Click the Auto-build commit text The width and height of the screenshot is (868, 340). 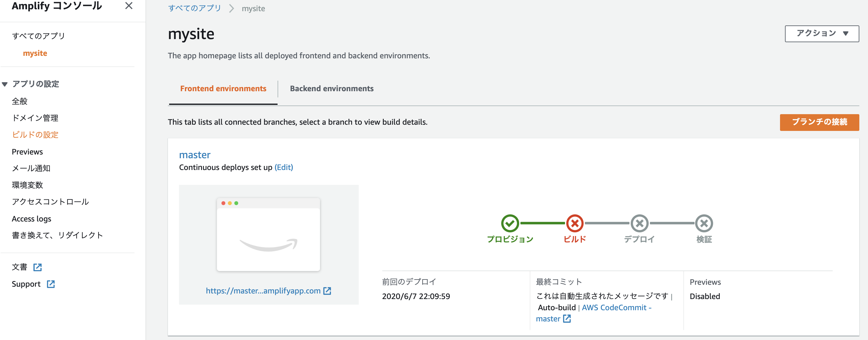(x=557, y=308)
